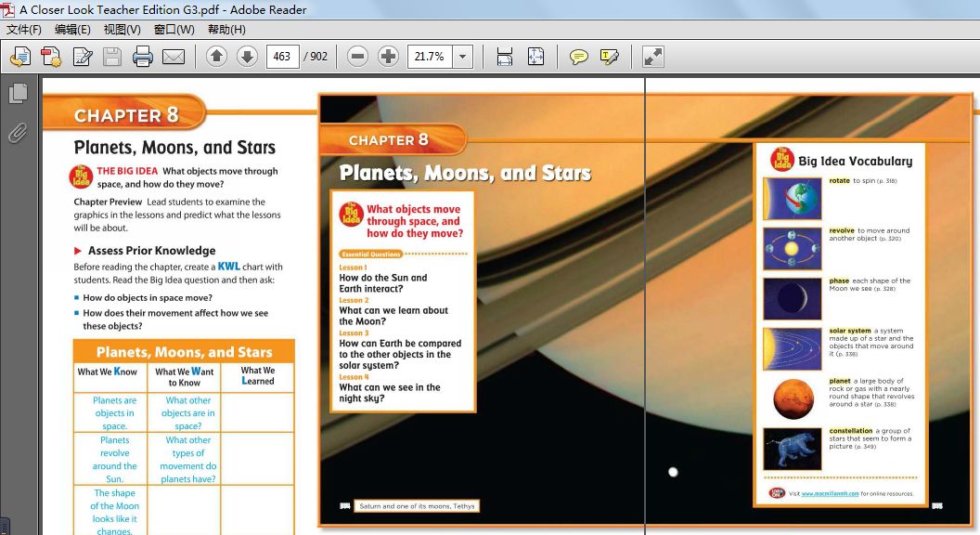Add a sticky note comment
This screenshot has width=980, height=535.
click(x=578, y=57)
